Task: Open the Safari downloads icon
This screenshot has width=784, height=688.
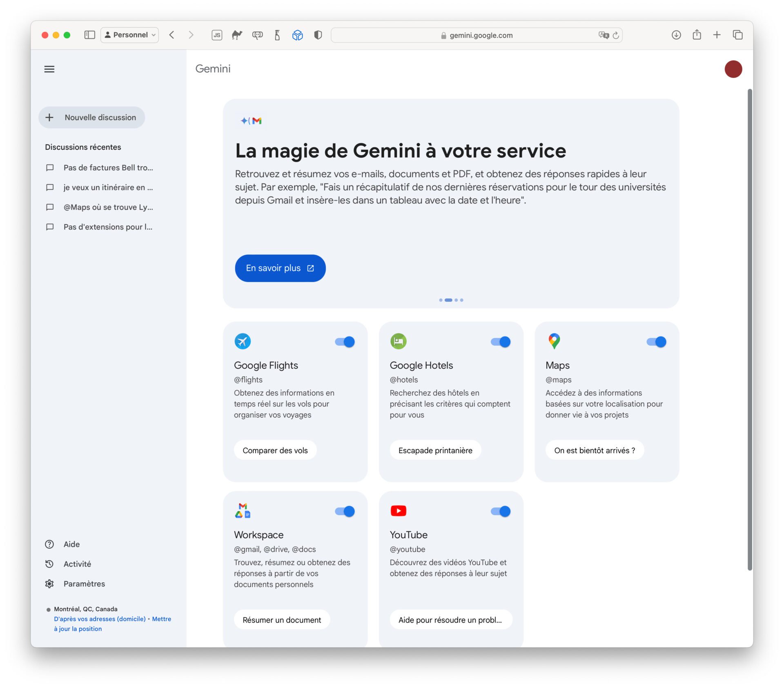Action: point(676,35)
